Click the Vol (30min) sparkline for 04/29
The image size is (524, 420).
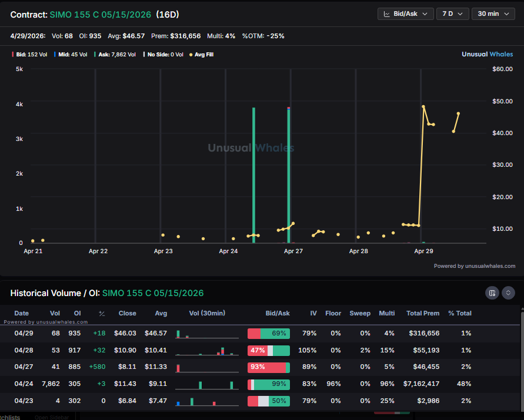tap(206, 334)
